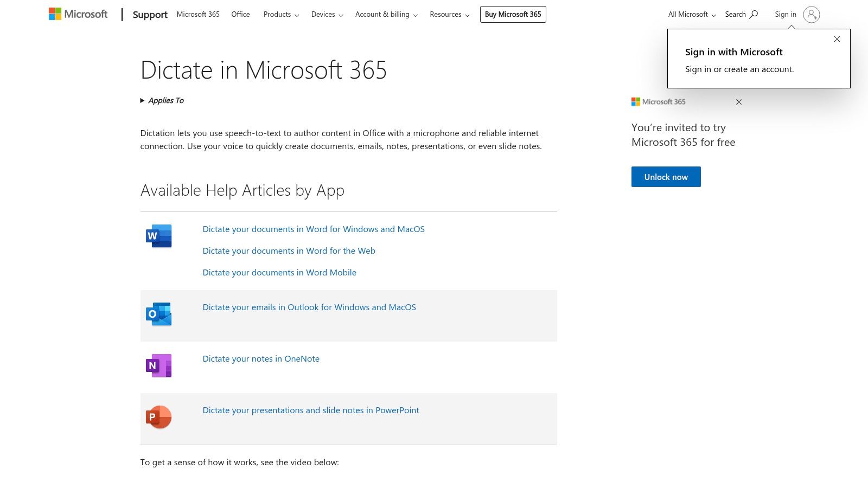The image size is (868, 488).
Task: Click the Search magnifier icon
Action: click(754, 15)
